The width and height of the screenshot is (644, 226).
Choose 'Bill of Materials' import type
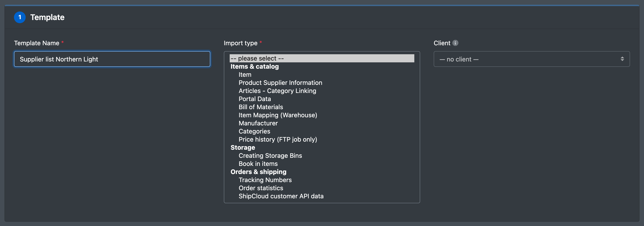click(x=322, y=107)
